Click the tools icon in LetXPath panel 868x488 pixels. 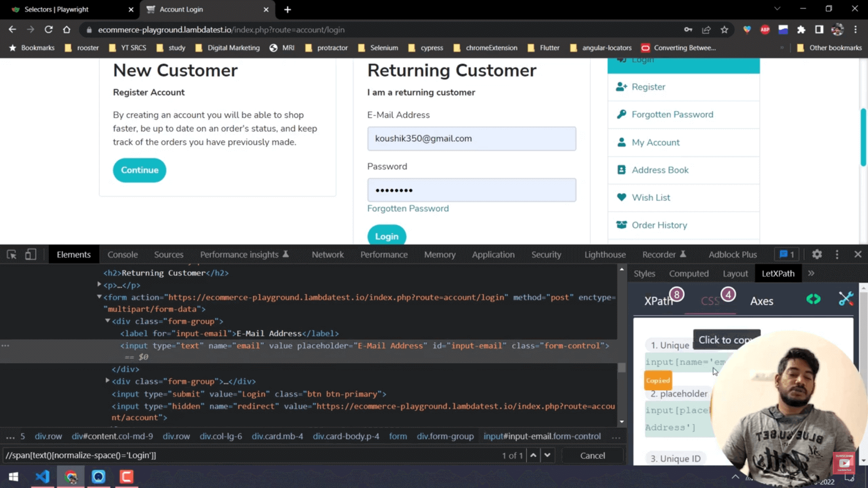tap(845, 299)
